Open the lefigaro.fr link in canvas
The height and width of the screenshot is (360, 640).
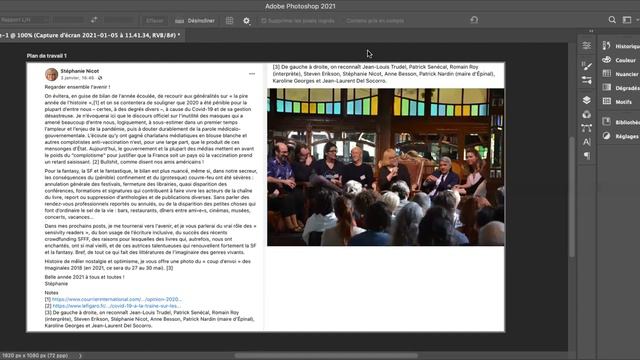tap(116, 306)
